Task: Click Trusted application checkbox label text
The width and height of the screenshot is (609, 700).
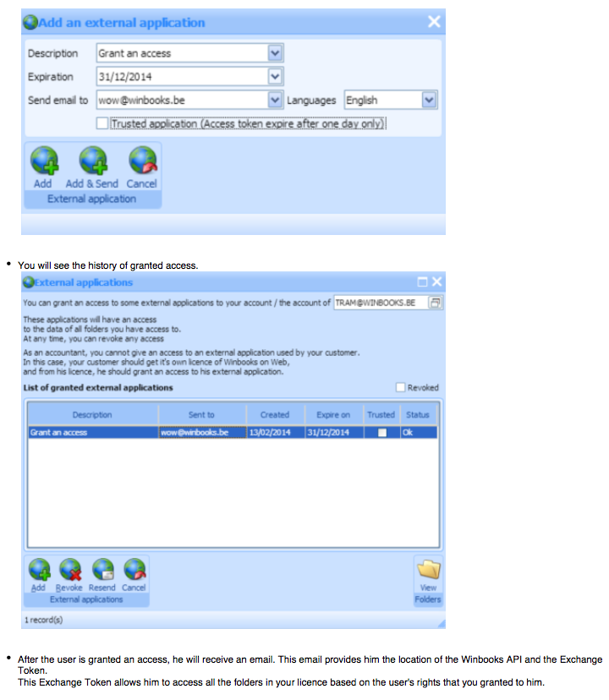Action: [248, 123]
